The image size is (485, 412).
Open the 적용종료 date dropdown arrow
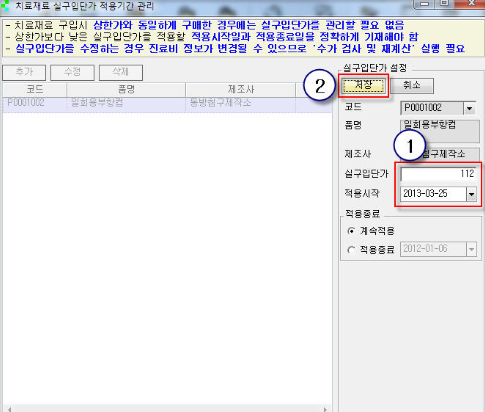pos(471,249)
